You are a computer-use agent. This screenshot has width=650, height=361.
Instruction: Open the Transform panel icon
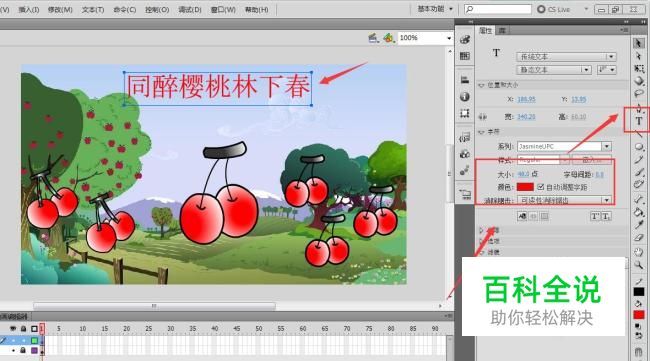pos(465,113)
